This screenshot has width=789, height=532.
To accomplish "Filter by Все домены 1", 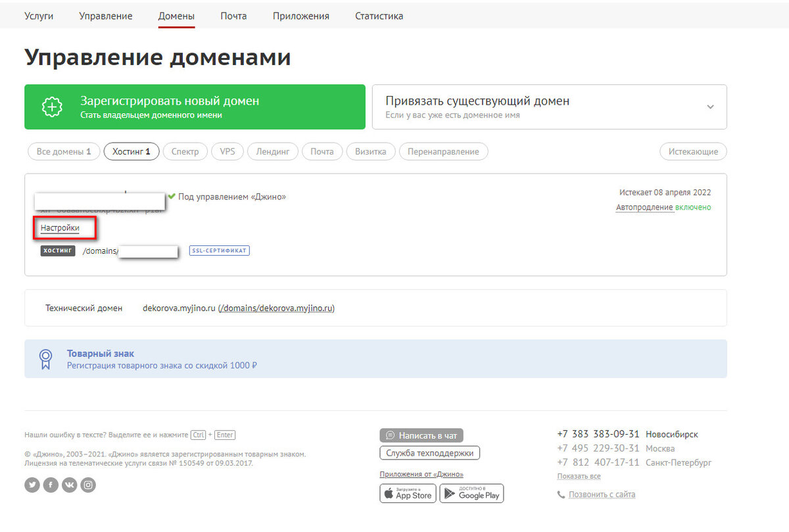I will click(64, 151).
